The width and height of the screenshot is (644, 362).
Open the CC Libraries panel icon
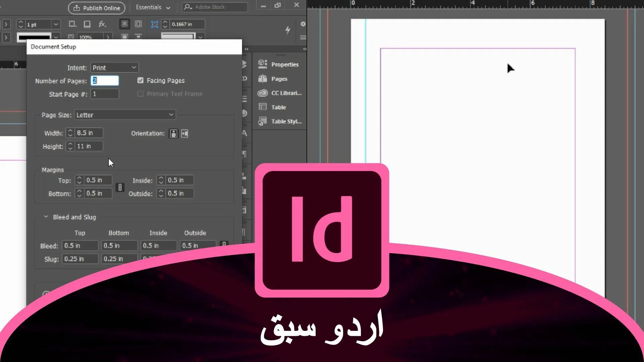pyautogui.click(x=263, y=93)
